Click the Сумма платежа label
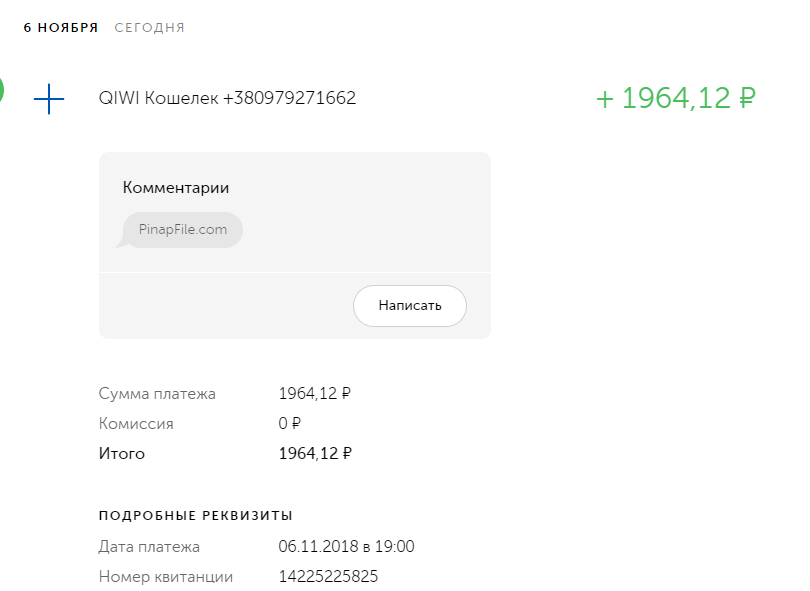The height and width of the screenshot is (591, 810). [x=157, y=394]
